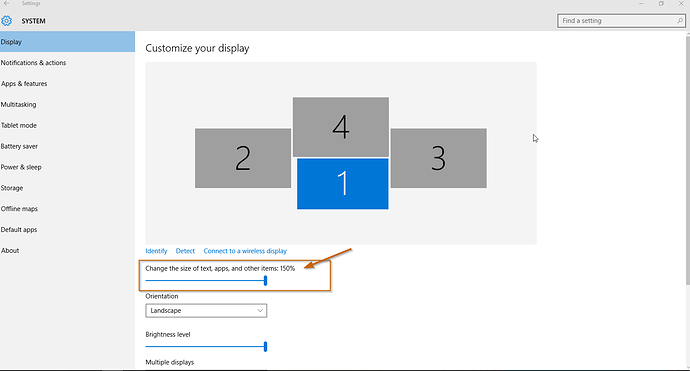Select monitor 2 in display layout
This screenshot has height=371, width=690.
tap(243, 158)
